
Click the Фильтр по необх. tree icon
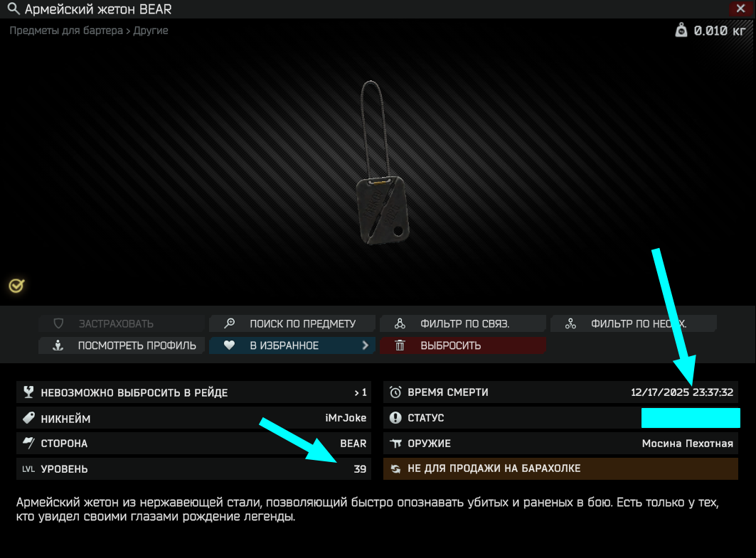pos(570,323)
